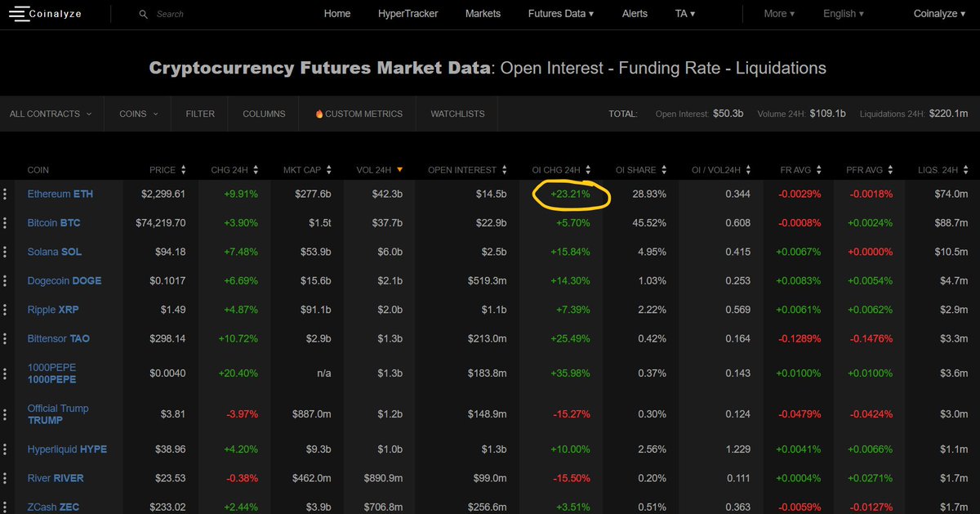Sort by OPEN INTEREST column arrows
The image size is (980, 514).
(x=506, y=170)
